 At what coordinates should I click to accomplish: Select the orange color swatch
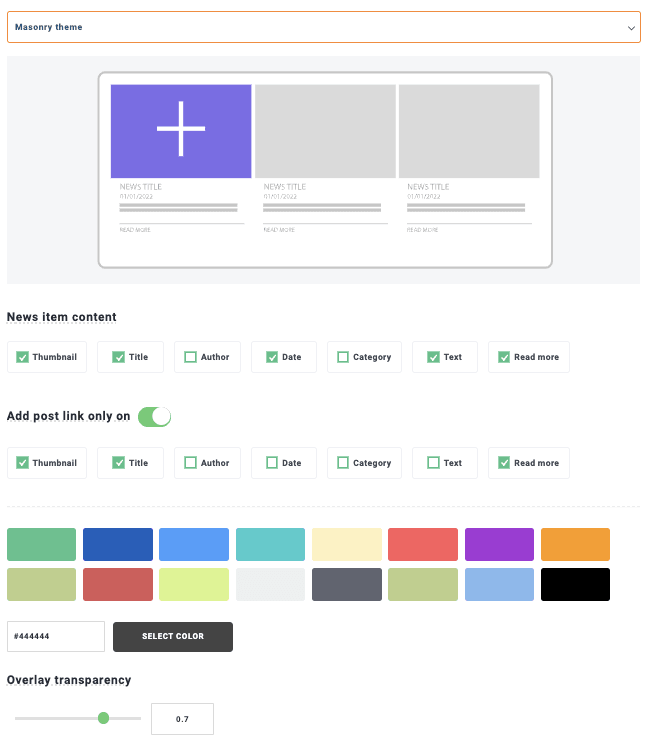[x=575, y=544]
